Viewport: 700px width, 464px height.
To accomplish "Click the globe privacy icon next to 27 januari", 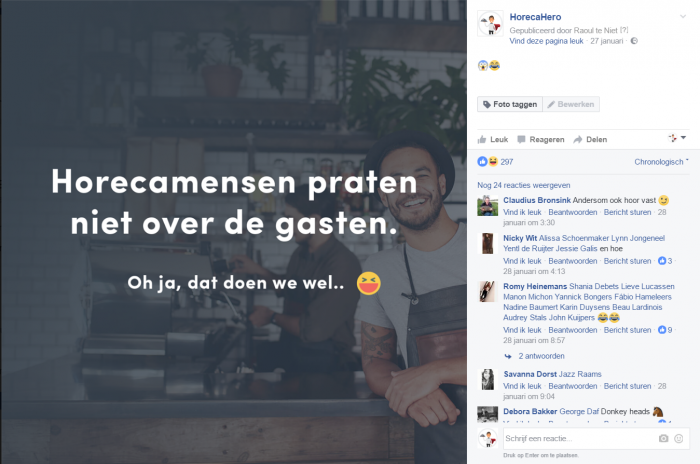I will (634, 41).
